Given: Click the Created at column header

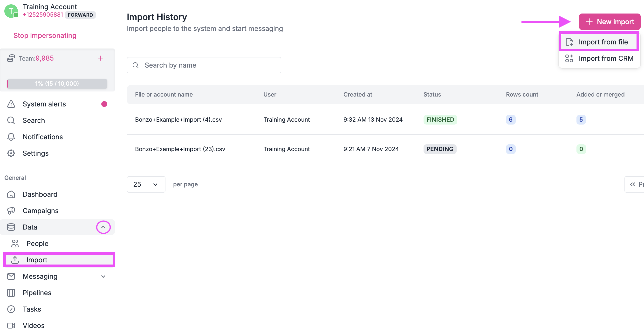Looking at the screenshot, I should [358, 95].
